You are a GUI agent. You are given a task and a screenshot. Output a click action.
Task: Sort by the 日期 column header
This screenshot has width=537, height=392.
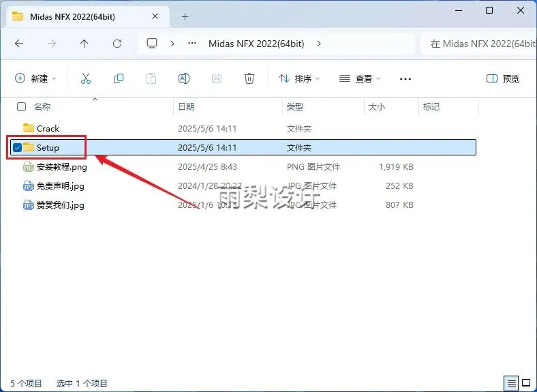coord(186,106)
